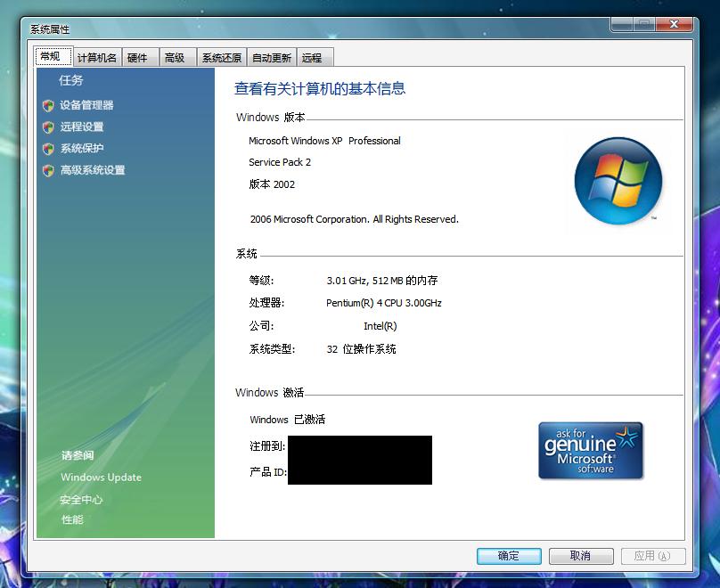Click the 产品 ID label

(x=268, y=472)
